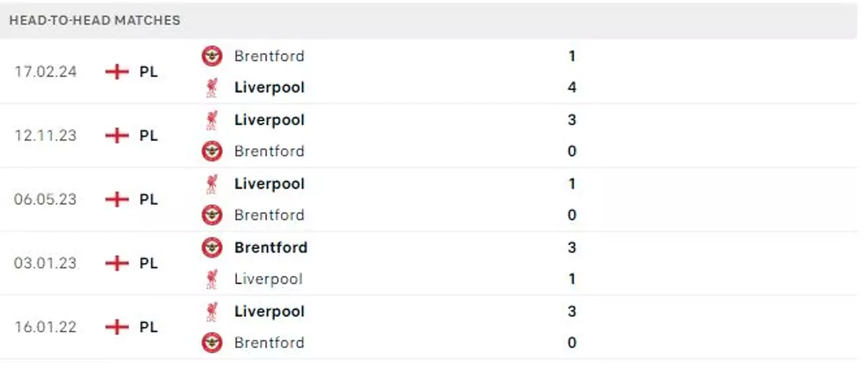
Task: Click Liverpool's score of 4 on 17.02.24
Action: tap(572, 88)
